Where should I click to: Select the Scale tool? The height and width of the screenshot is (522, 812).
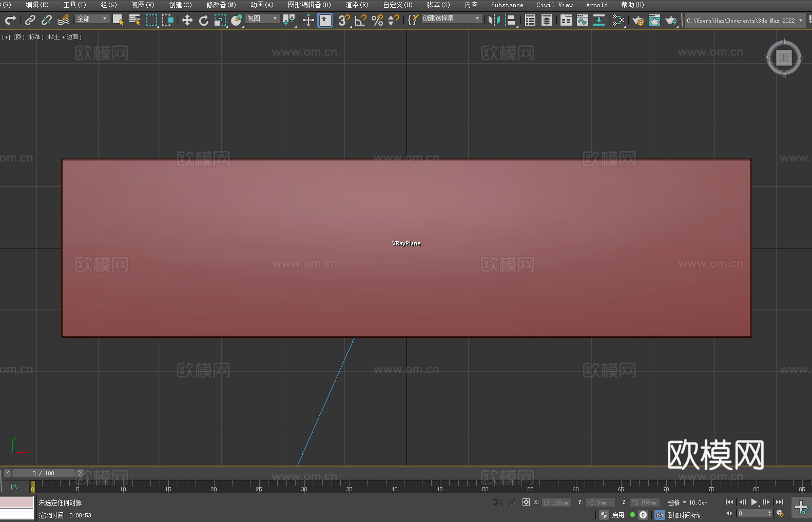coord(220,20)
